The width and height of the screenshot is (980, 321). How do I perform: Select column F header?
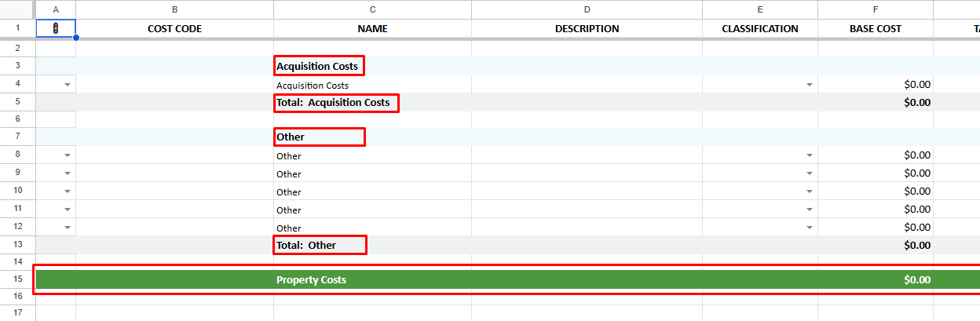pyautogui.click(x=876, y=9)
